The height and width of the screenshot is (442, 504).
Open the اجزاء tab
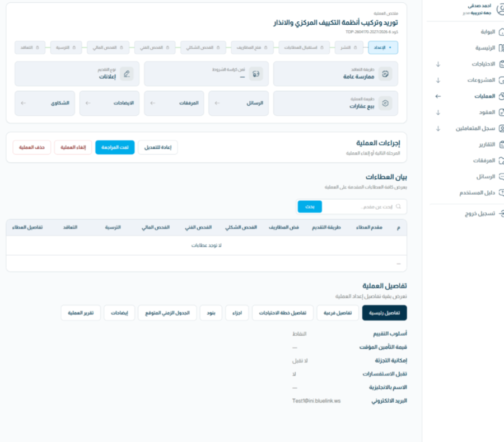tap(237, 313)
